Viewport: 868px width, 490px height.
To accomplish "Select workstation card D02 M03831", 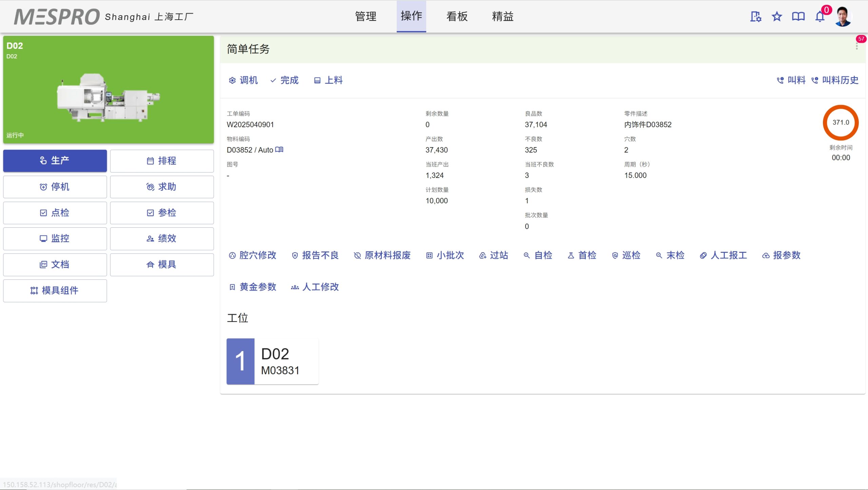I will (273, 361).
